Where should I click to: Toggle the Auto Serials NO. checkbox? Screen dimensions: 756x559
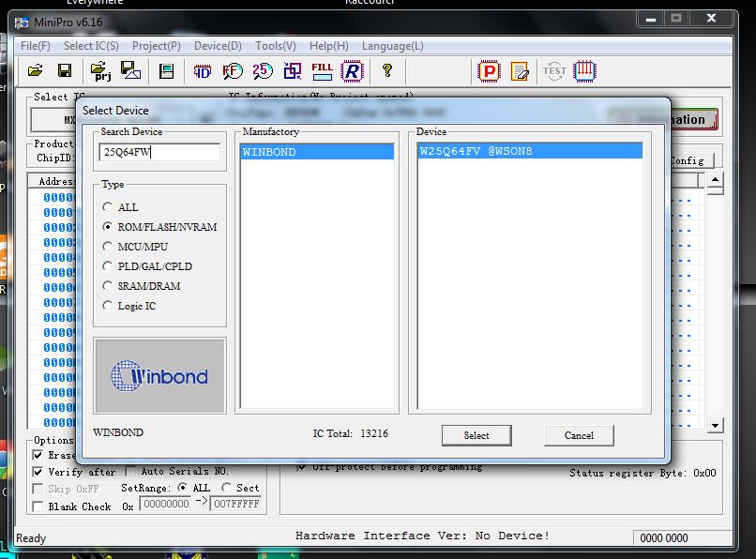point(130,470)
